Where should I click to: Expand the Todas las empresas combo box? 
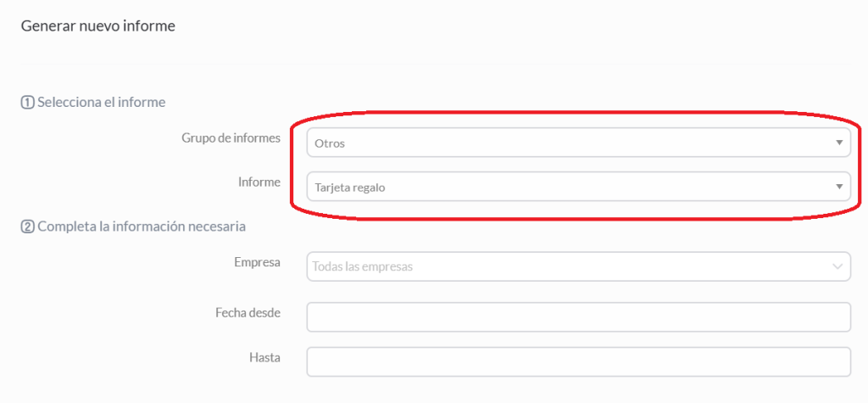pyautogui.click(x=578, y=266)
